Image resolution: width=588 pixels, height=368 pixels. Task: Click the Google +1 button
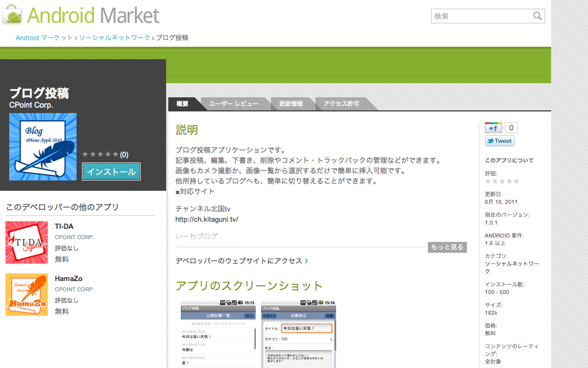493,128
